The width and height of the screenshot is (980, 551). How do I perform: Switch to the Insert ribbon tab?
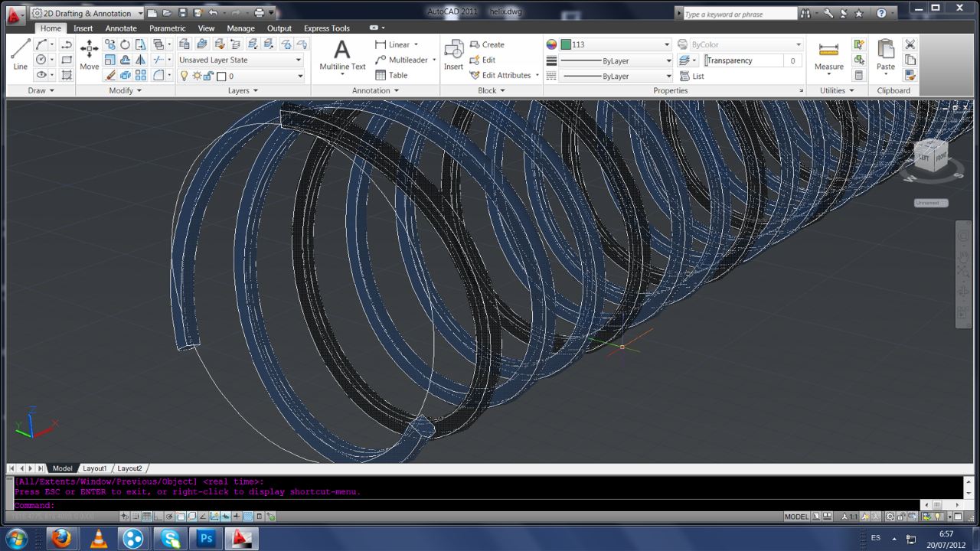[83, 28]
